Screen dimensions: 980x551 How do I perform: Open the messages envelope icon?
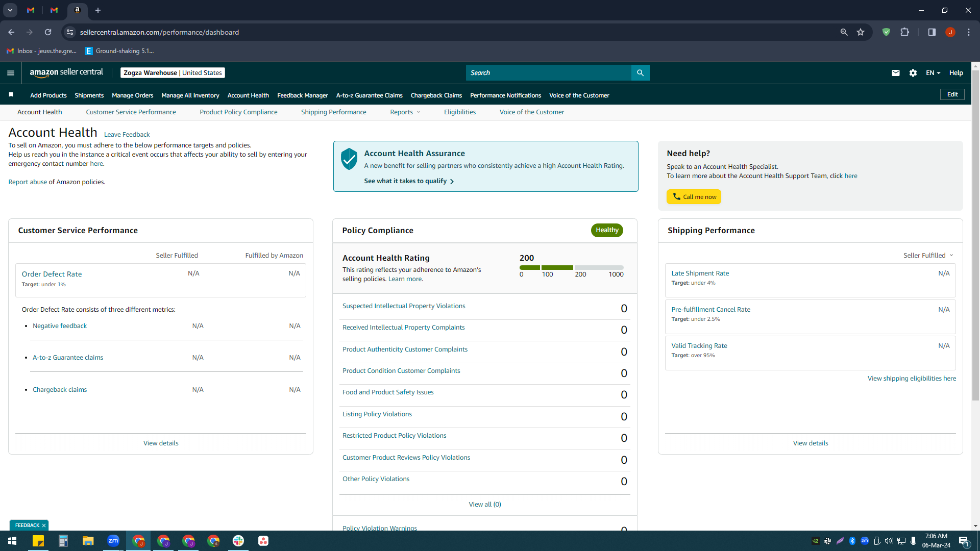(x=895, y=73)
